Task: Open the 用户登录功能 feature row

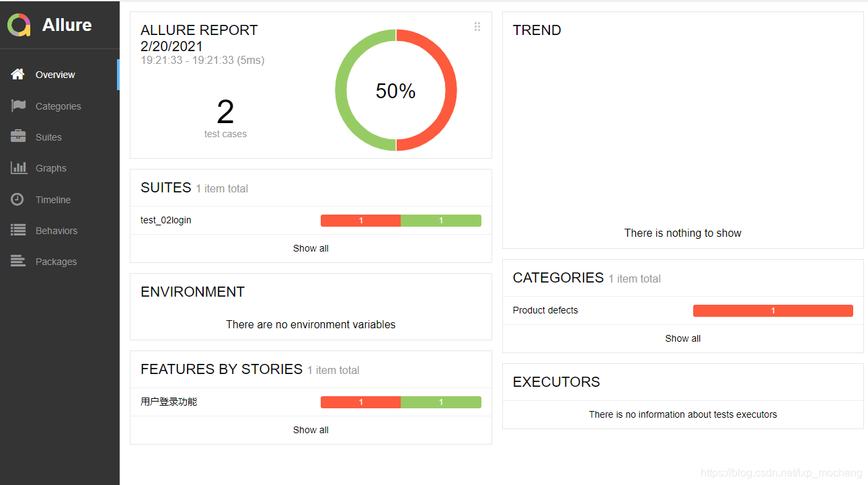Action: point(311,402)
